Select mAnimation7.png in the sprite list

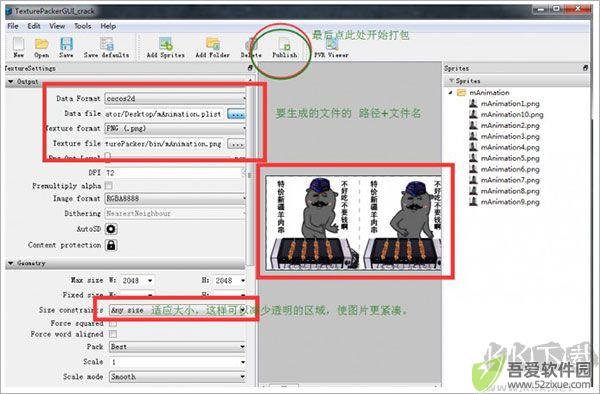[x=510, y=180]
